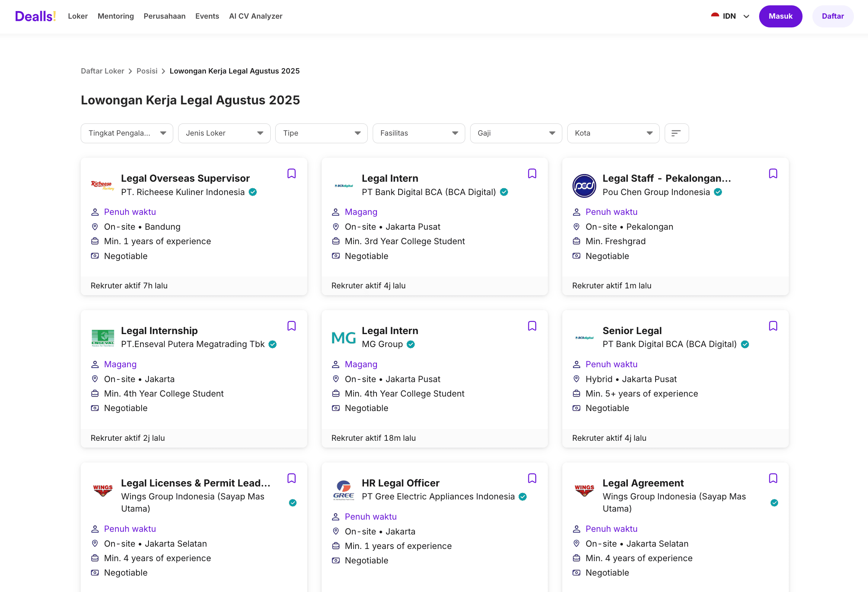Open the Legal Overseas Supervisor job title
868x592 pixels.
(x=185, y=178)
